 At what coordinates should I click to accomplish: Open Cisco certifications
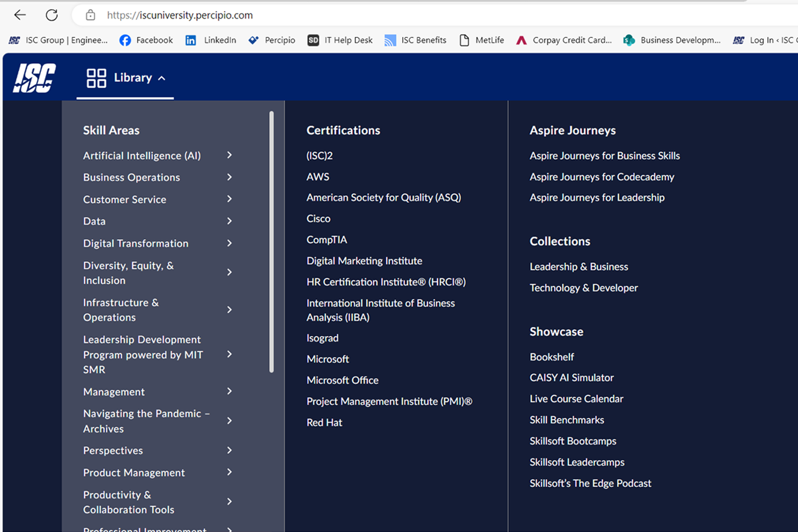click(318, 219)
